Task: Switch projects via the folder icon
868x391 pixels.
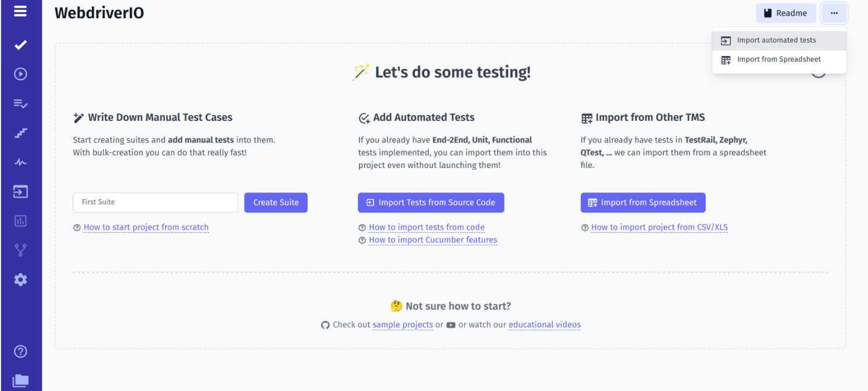Action: [20, 380]
